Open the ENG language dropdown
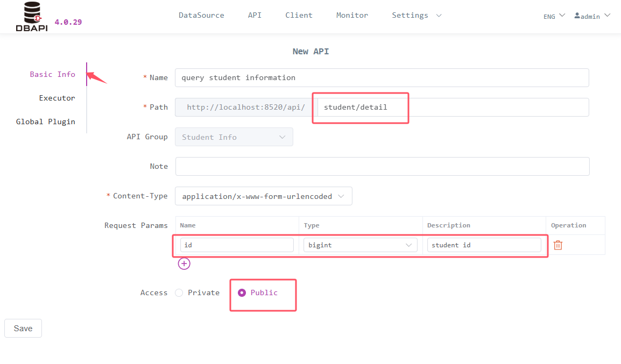The image size is (621, 364). point(554,16)
